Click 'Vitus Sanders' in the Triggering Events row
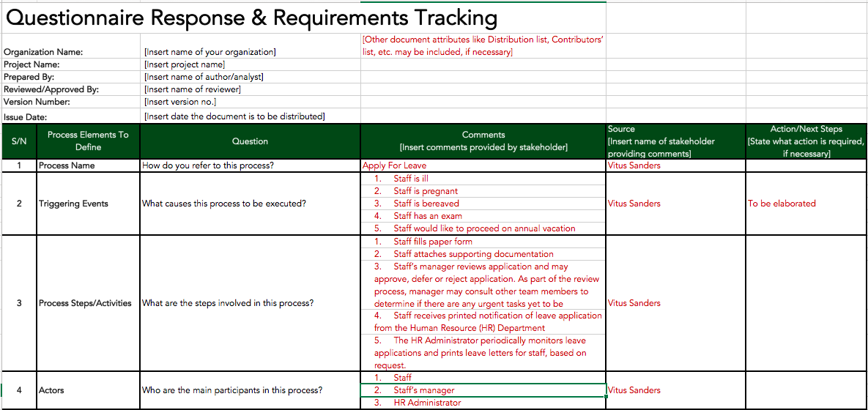Image resolution: width=868 pixels, height=410 pixels. click(x=676, y=204)
